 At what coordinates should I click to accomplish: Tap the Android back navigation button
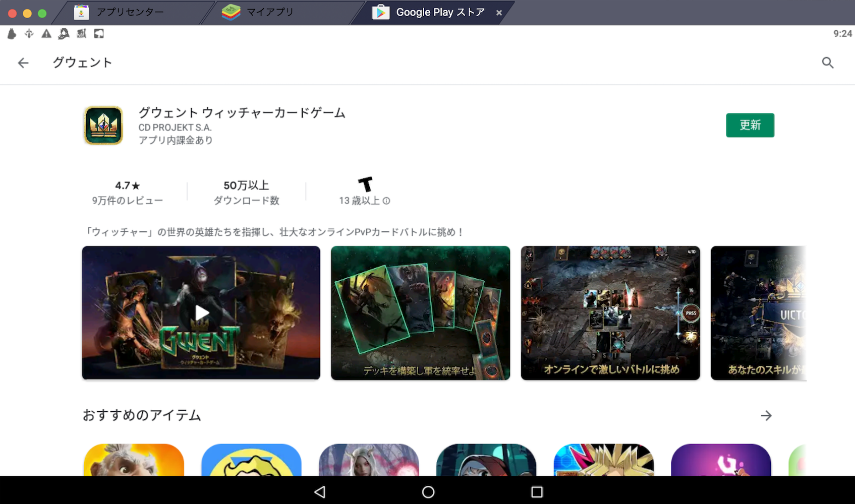coord(320,492)
